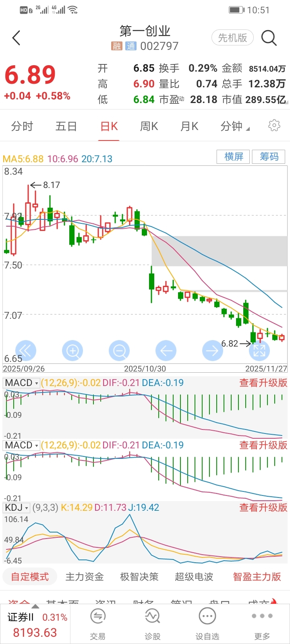Screen dimensions: 290x644
Task: Select 超级电波 indicator tab
Action: click(x=194, y=577)
